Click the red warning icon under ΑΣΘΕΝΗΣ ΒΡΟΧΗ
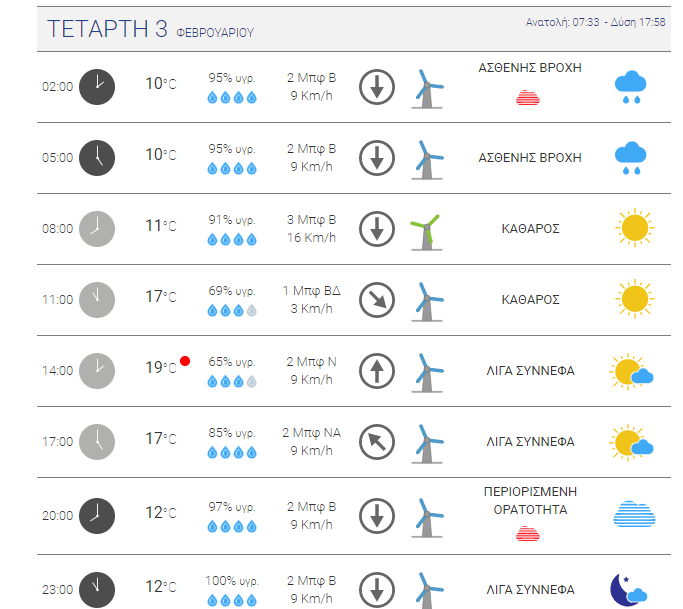Image resolution: width=683 pixels, height=609 pixels. 528,98
